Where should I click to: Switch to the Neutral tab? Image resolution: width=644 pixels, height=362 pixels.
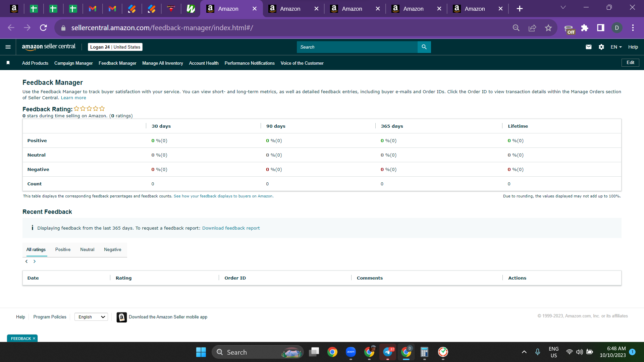click(87, 250)
